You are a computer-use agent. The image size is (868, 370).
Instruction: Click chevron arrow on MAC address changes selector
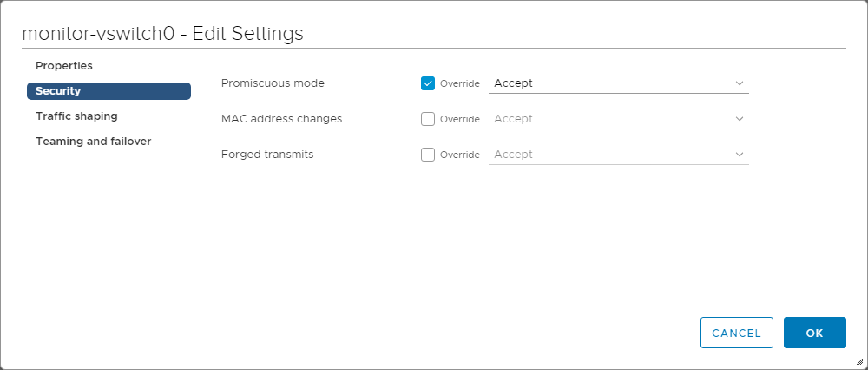[x=740, y=119]
